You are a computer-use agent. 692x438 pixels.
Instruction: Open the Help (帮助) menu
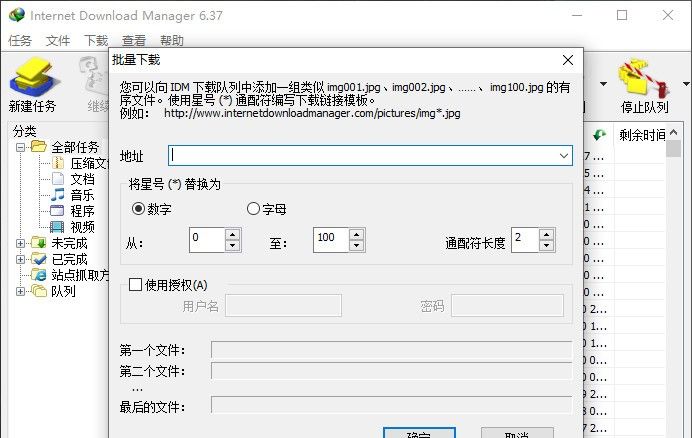pyautogui.click(x=172, y=41)
